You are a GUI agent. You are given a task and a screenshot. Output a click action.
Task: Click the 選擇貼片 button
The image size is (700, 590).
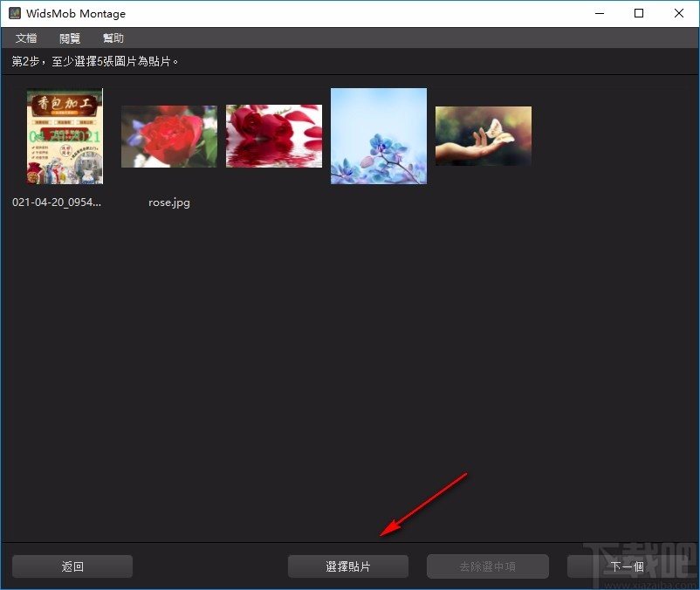pyautogui.click(x=347, y=566)
